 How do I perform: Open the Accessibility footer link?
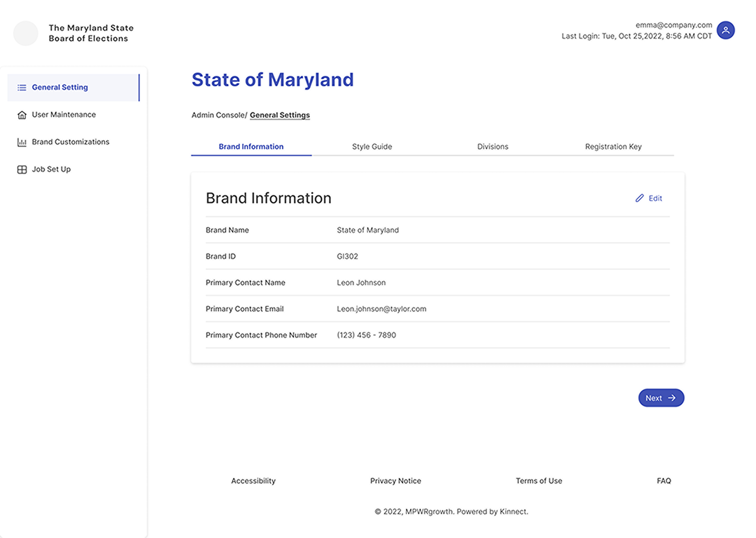tap(253, 481)
